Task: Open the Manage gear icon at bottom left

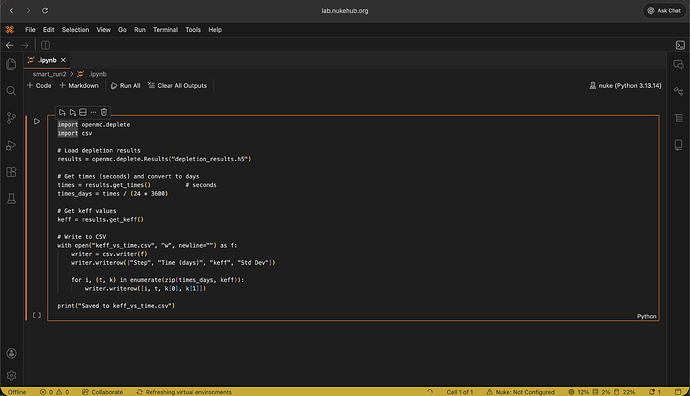Action: 11,375
